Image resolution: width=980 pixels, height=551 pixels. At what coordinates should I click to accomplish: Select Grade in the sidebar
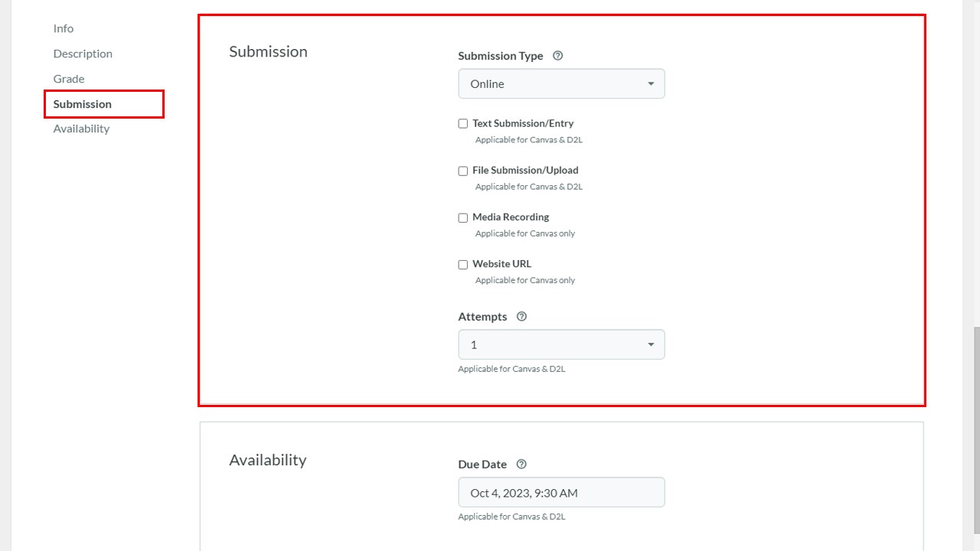click(69, 79)
